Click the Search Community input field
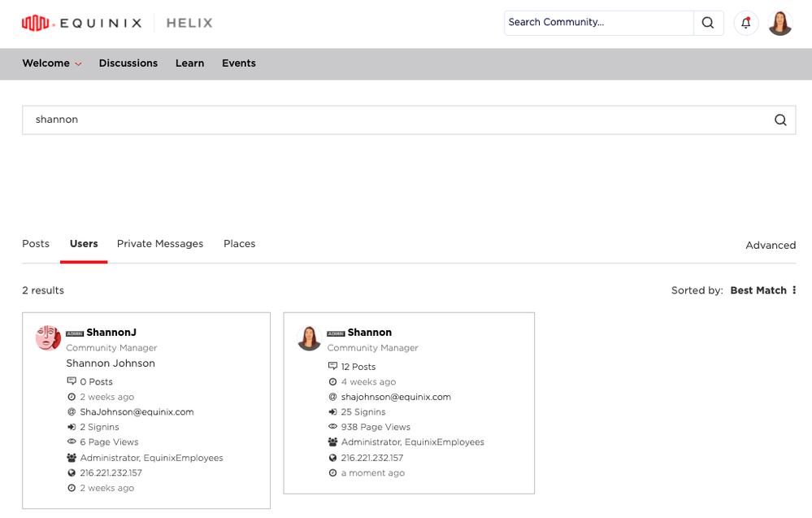This screenshot has height=518, width=812. pos(598,23)
